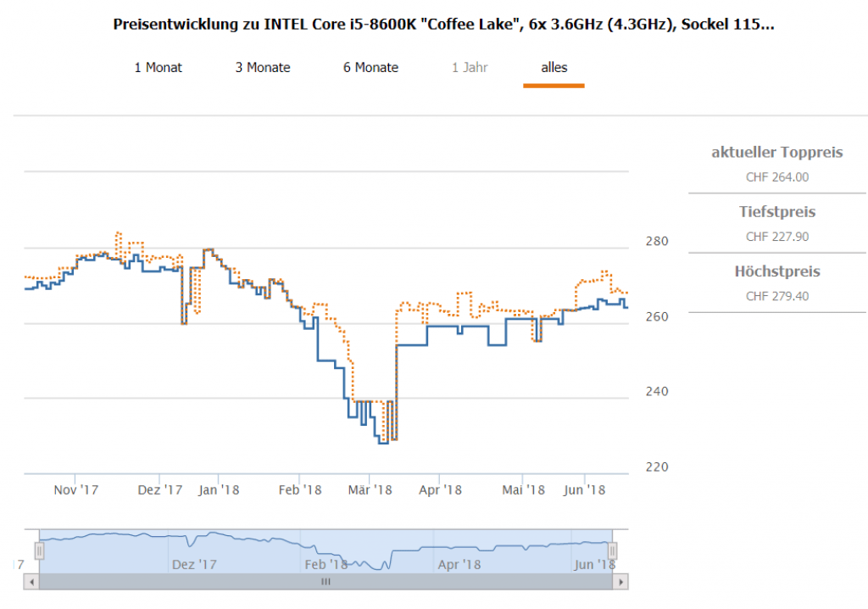Choose the '1 Jahr' range tab
Screen dimensions: 868x609
pos(470,68)
